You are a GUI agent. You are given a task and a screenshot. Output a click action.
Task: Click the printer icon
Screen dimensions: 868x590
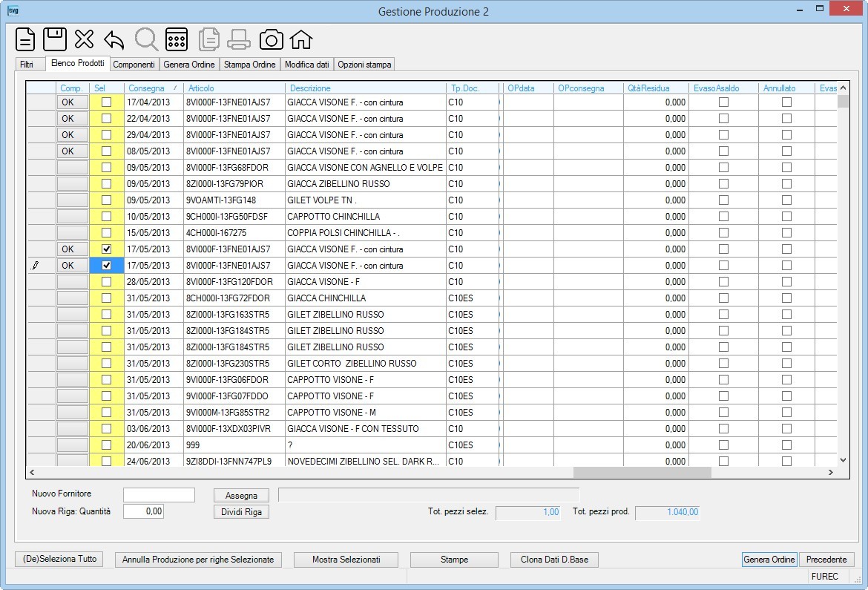[x=239, y=40]
